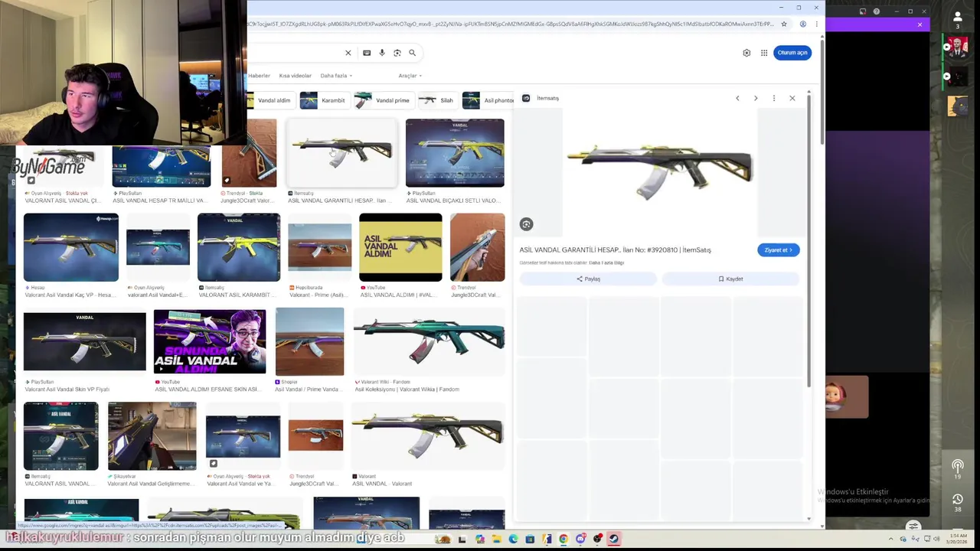
Task: Open the Hepsiburada Valorant Prime result image
Action: pyautogui.click(x=319, y=247)
